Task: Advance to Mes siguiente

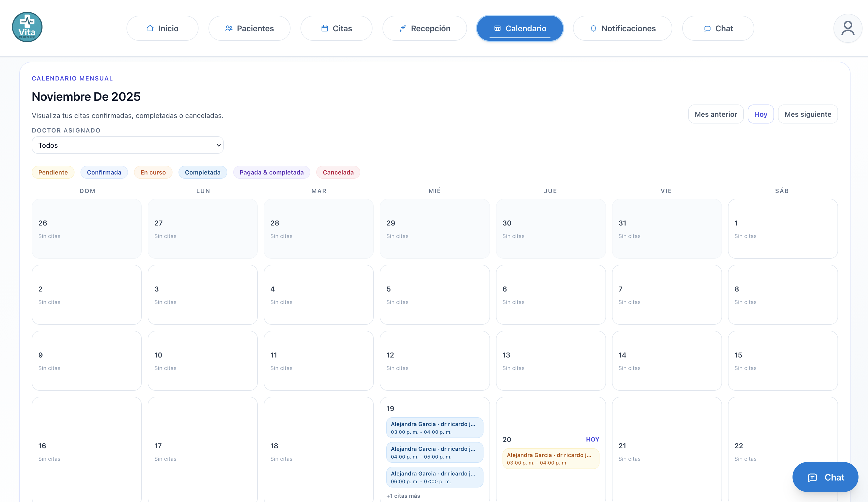Action: point(807,114)
